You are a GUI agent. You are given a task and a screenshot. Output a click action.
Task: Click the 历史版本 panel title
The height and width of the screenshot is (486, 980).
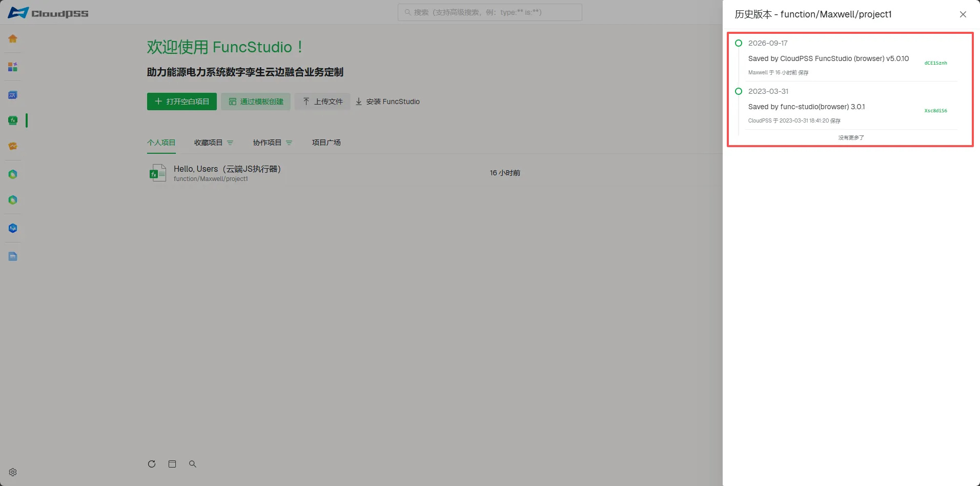[813, 14]
